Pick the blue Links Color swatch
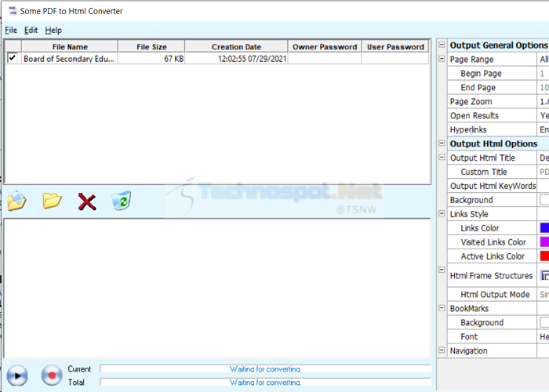Viewport: 549px width, 392px height. tap(544, 228)
